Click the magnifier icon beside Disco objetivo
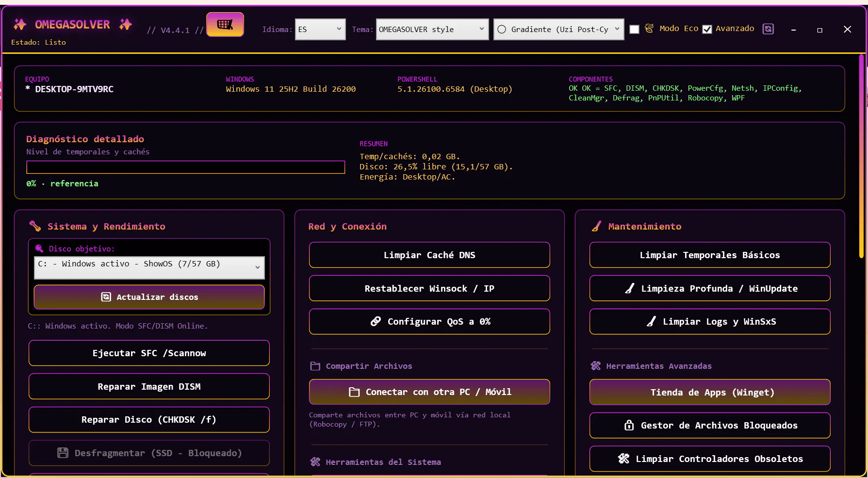The image size is (868, 478). [39, 249]
